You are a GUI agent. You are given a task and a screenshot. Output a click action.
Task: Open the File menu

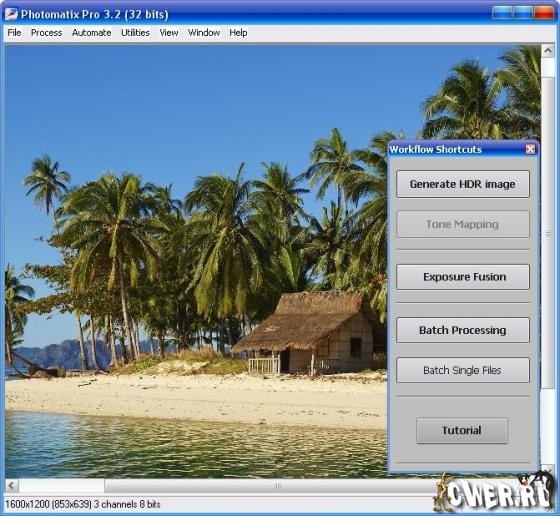pyautogui.click(x=14, y=33)
